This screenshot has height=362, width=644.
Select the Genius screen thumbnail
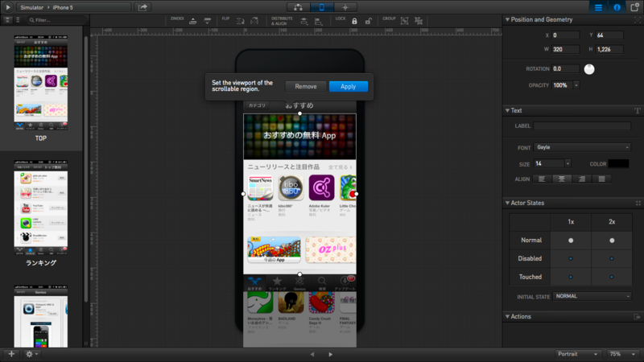(41, 316)
